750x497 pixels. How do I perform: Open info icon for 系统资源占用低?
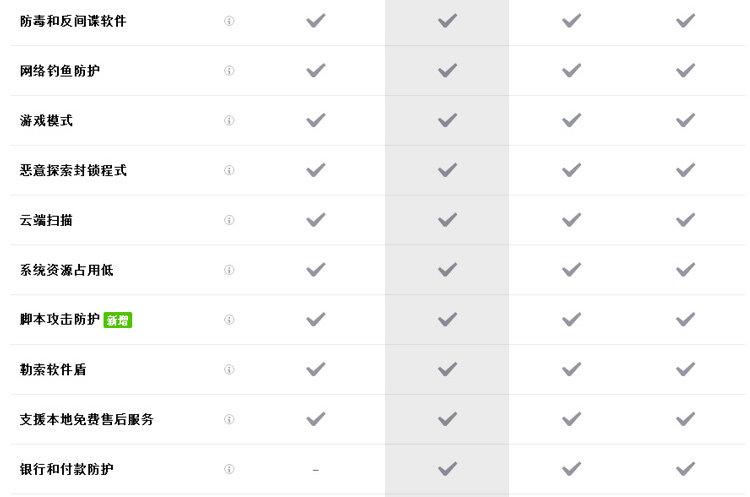[229, 270]
